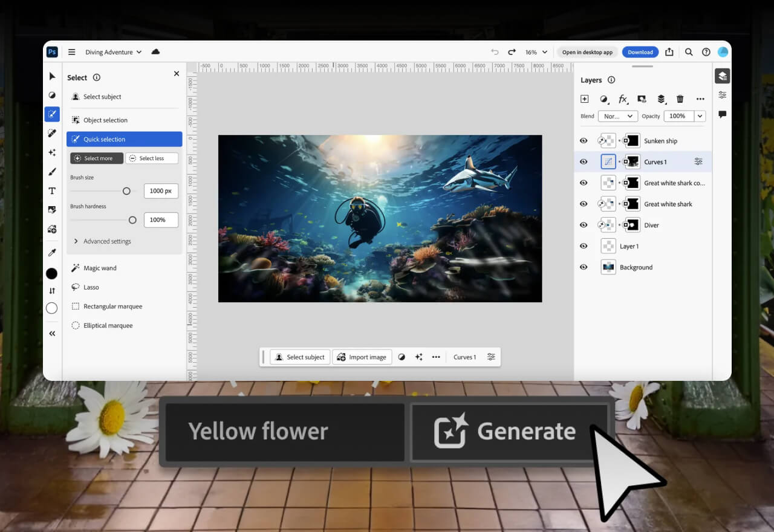Viewport: 774px width, 532px height.
Task: Click the trash icon in the Layers panel
Action: (x=680, y=99)
